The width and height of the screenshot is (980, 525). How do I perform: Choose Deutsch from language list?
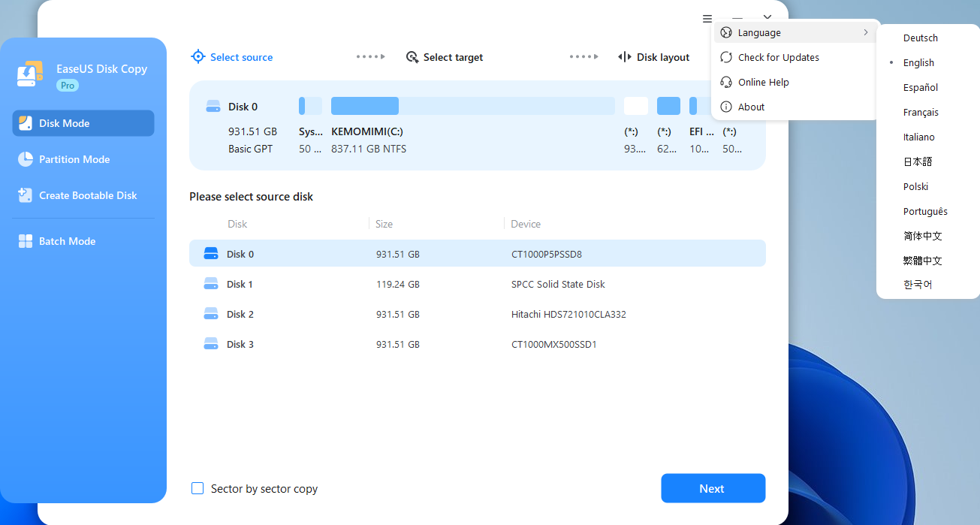coord(920,38)
